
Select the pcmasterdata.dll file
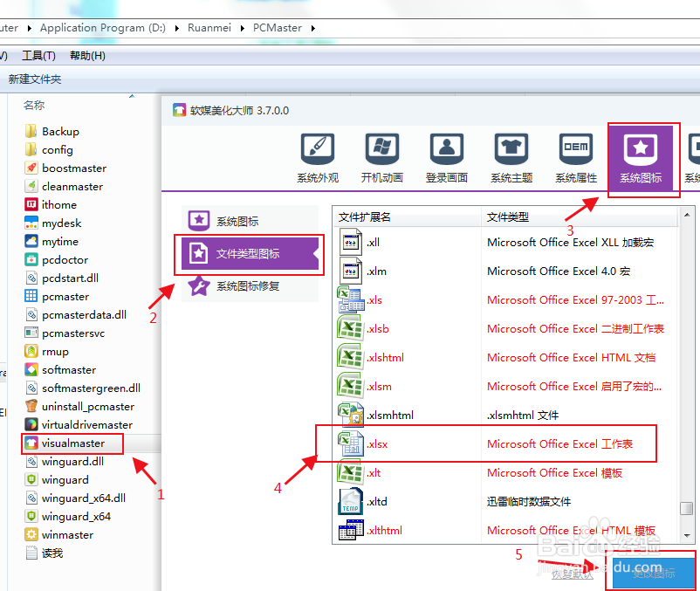[75, 315]
